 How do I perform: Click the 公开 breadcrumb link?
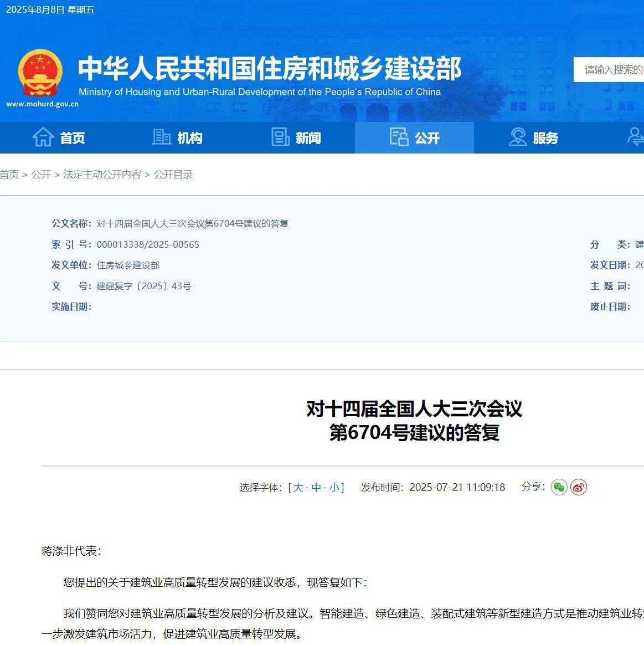41,175
